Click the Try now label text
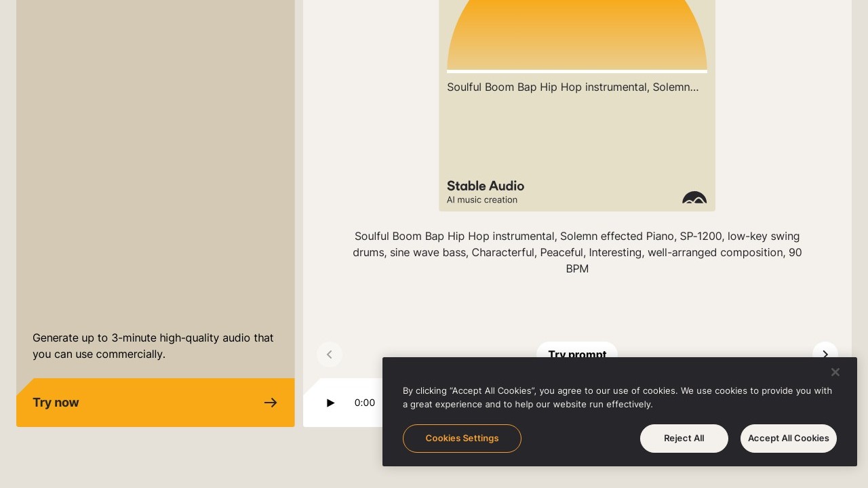 [x=56, y=403]
